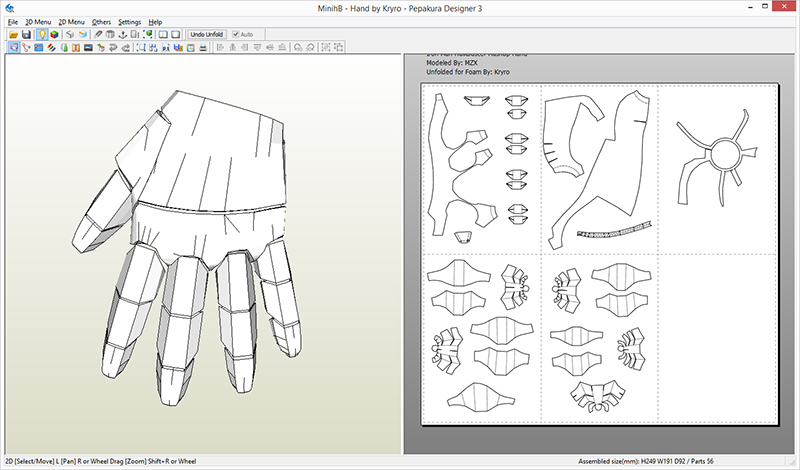800x470 pixels.
Task: Click the gray cylinder icon in top toolbar
Action: point(110,35)
